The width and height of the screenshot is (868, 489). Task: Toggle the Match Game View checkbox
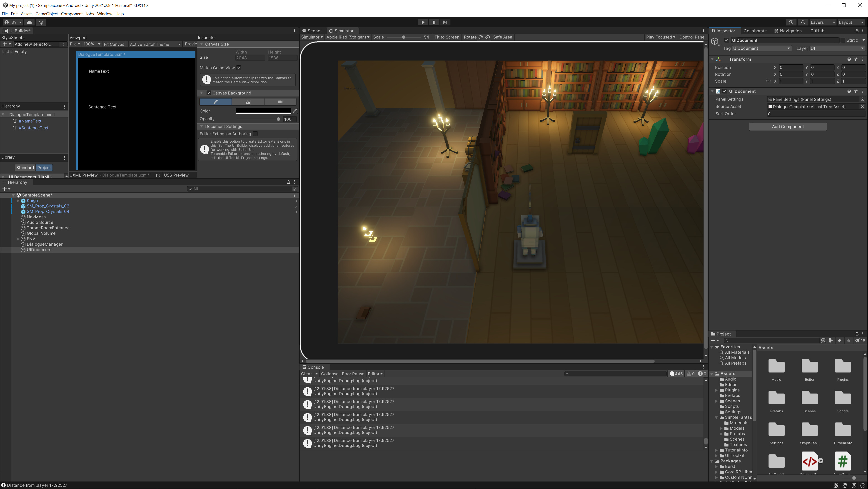coord(239,68)
